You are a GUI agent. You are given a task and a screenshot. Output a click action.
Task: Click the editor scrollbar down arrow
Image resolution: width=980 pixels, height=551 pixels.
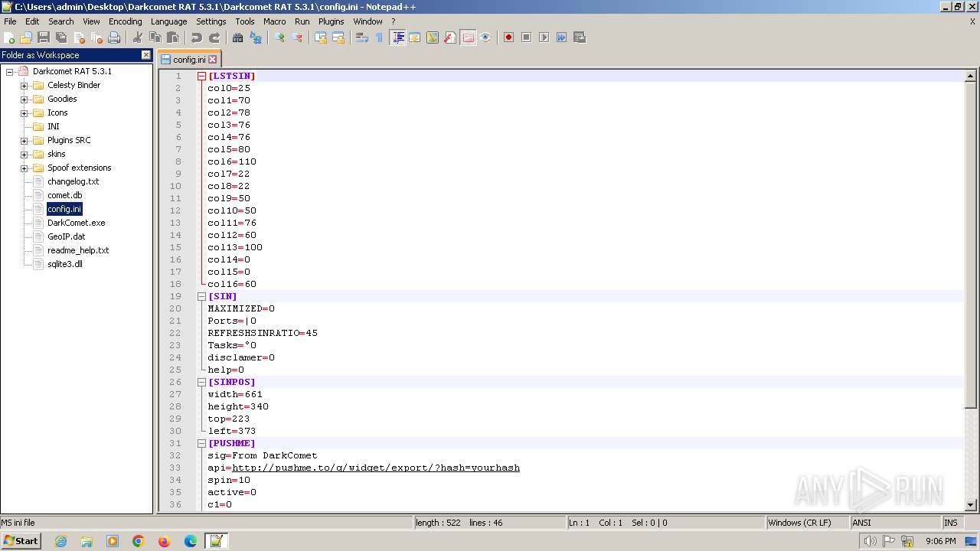971,505
